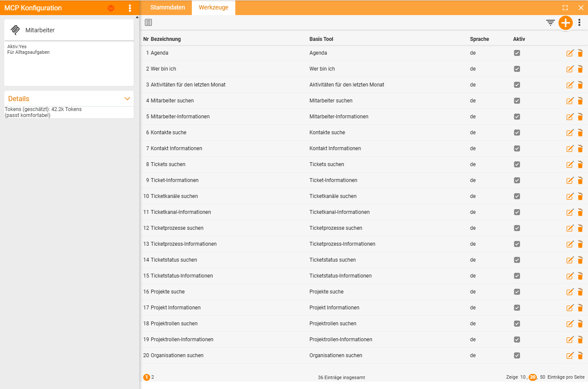The width and height of the screenshot is (588, 389).
Task: Toggle Aktiv checkbox for Agenda
Action: pos(517,53)
